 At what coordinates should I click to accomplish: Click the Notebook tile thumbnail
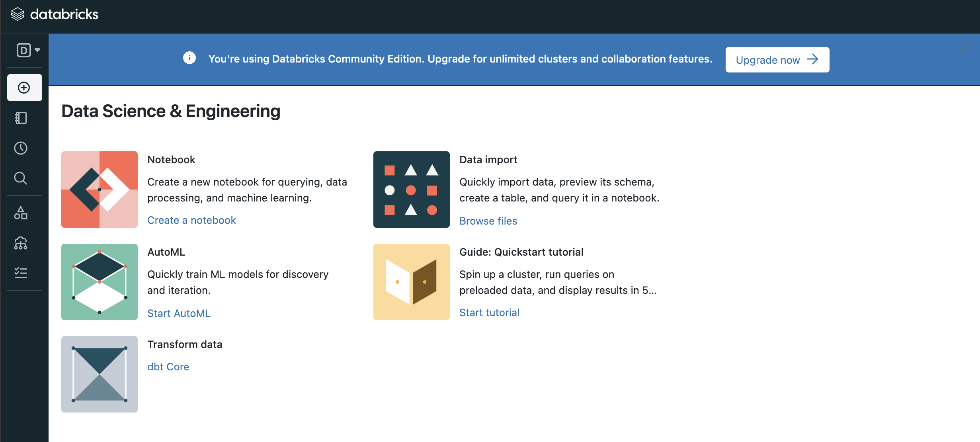point(100,190)
